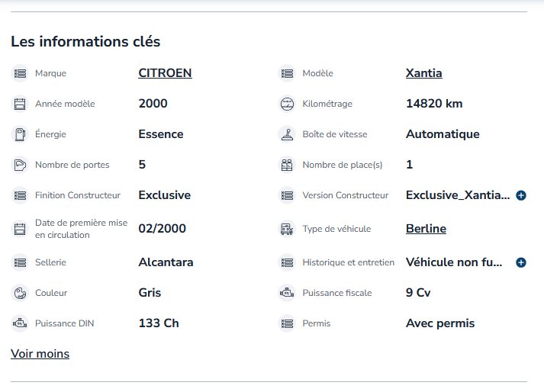Expand Version Constructeur with the plus button
The height and width of the screenshot is (392, 544).
521,196
